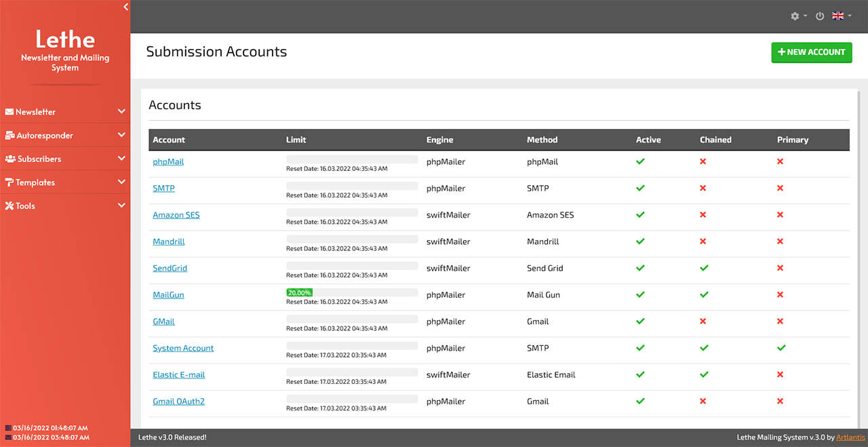The width and height of the screenshot is (868, 447).
Task: Click phpMail row Active checkmark
Action: pos(640,161)
